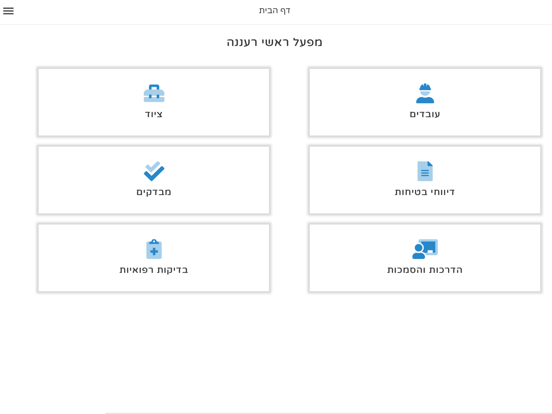Open the hamburger menu

(8, 11)
